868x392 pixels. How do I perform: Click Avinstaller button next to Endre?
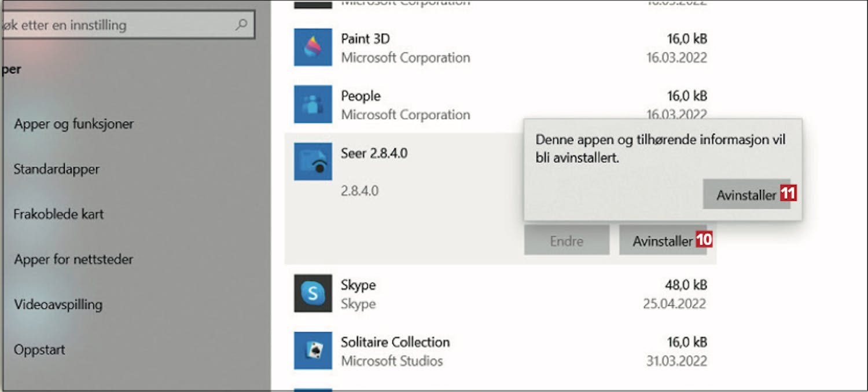tap(663, 240)
